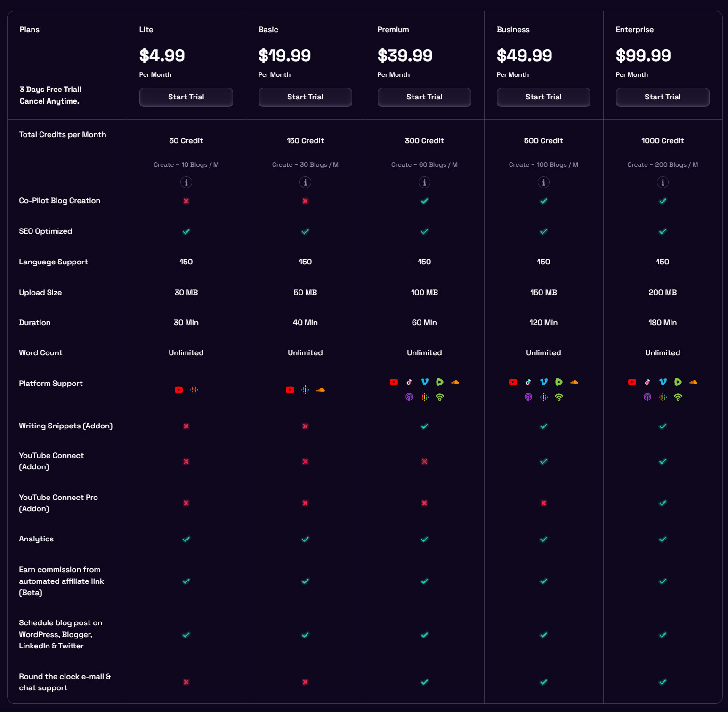728x712 pixels.
Task: Click TikTok icon in Enterprise column
Action: coord(647,382)
